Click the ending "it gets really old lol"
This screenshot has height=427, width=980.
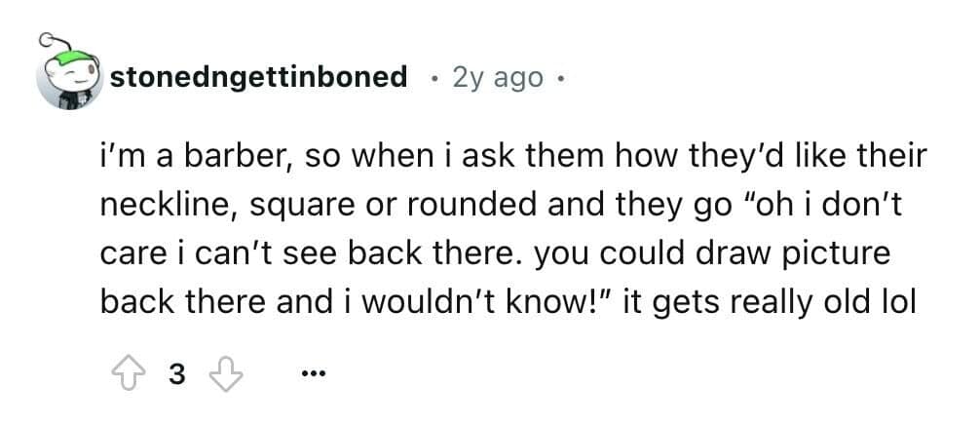[x=769, y=302]
